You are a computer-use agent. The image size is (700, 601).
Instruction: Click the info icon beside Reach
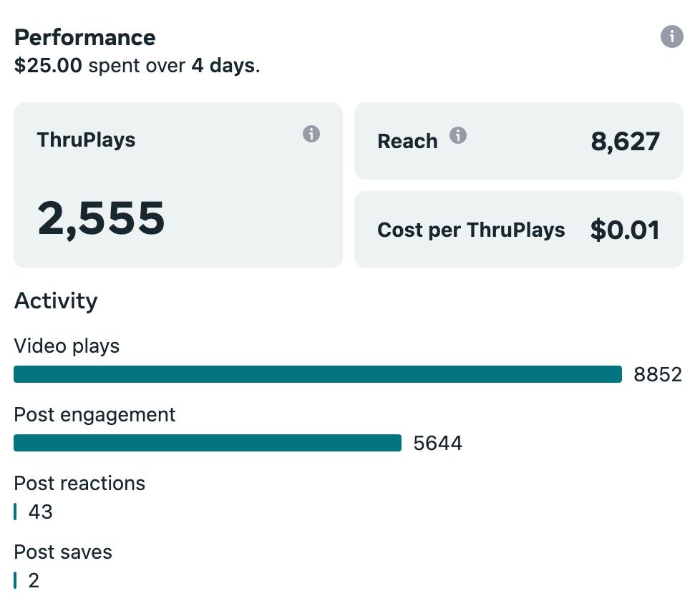[458, 135]
